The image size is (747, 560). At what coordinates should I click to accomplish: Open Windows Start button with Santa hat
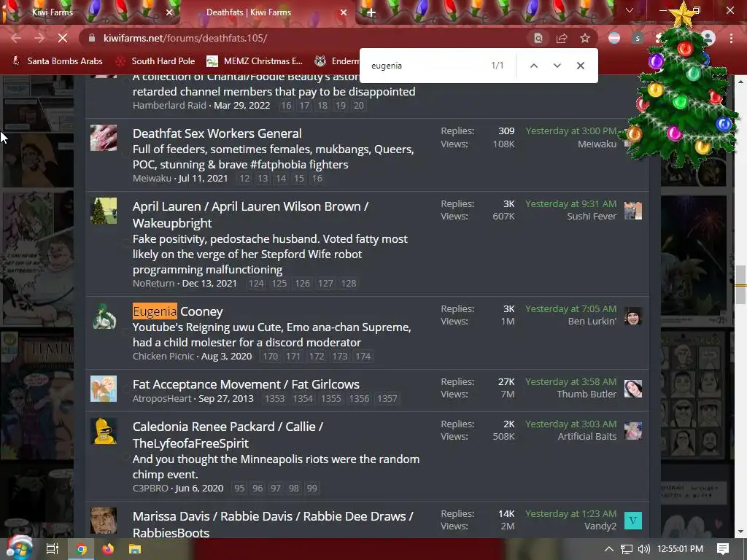[x=20, y=548]
